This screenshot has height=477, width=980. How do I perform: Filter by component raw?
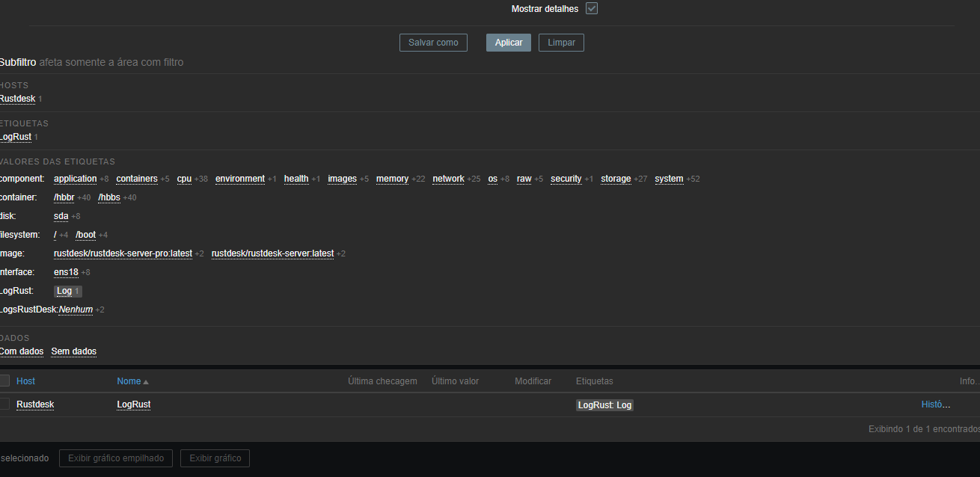tap(524, 179)
